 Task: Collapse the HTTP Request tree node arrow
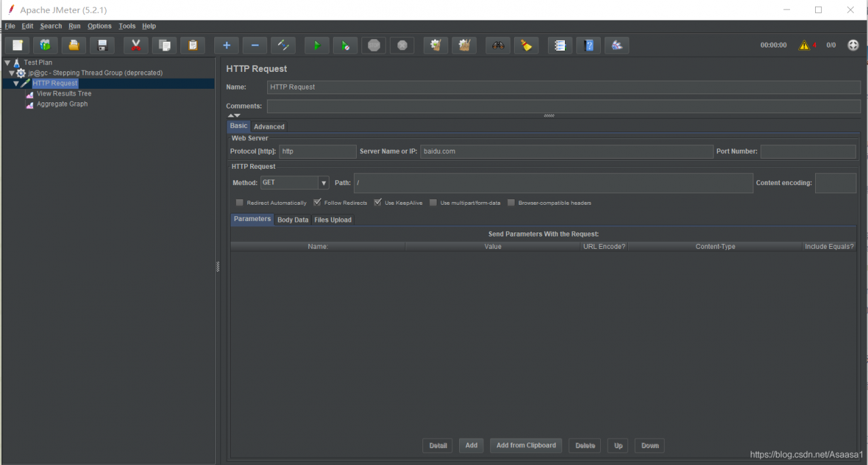(x=16, y=83)
